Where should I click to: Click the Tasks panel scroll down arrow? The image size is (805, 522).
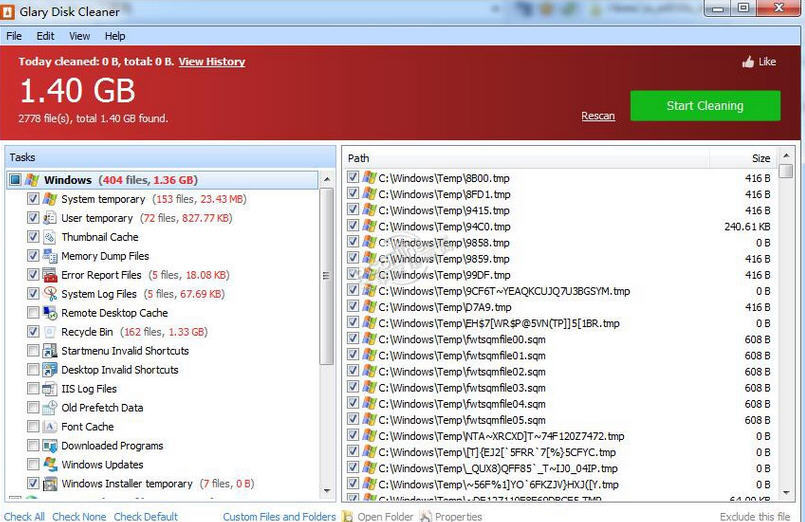coord(327,491)
